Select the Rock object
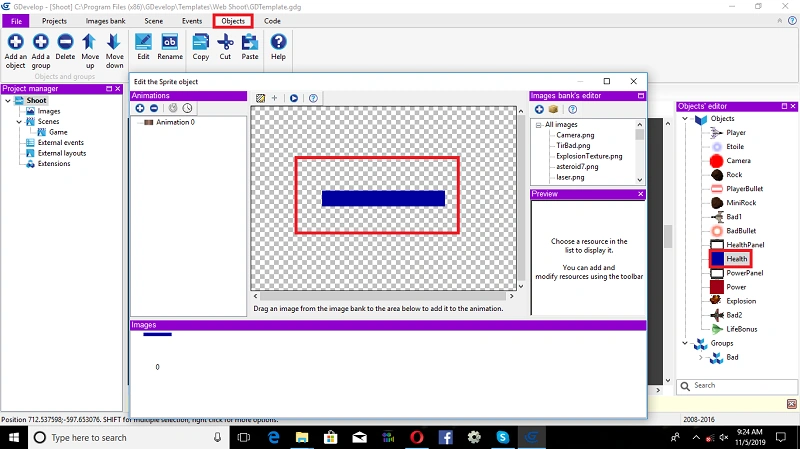This screenshot has height=449, width=800. click(734, 174)
